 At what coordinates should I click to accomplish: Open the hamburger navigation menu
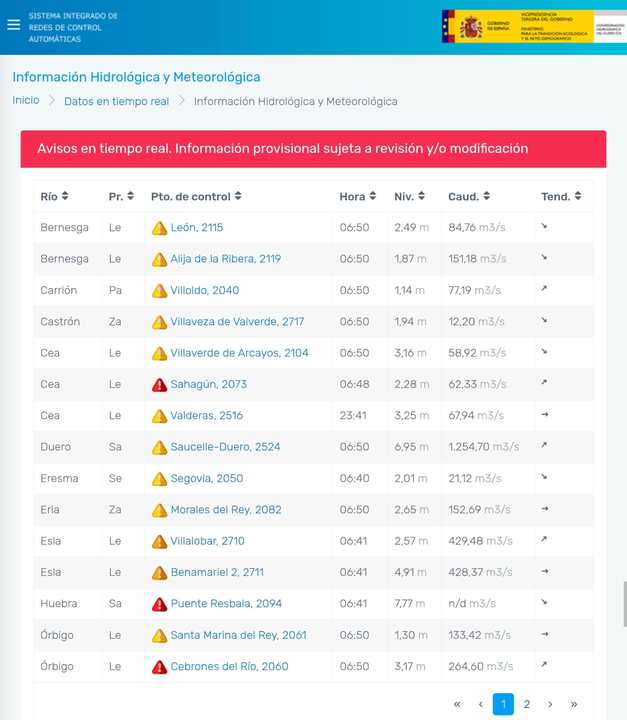(13, 25)
